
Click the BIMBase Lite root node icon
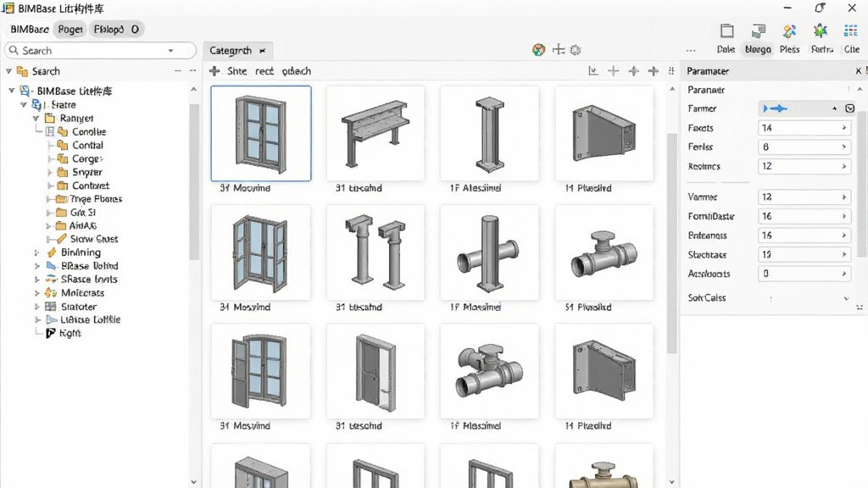[25, 91]
